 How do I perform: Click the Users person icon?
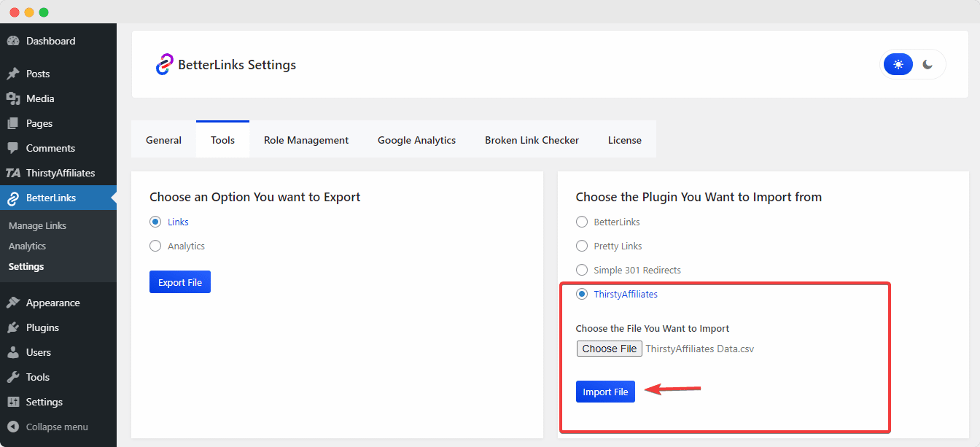[x=13, y=352]
